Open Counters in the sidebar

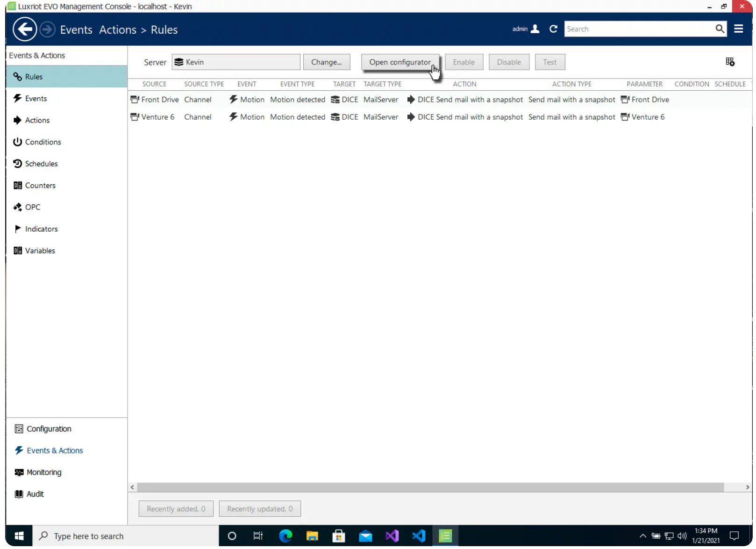click(66, 185)
